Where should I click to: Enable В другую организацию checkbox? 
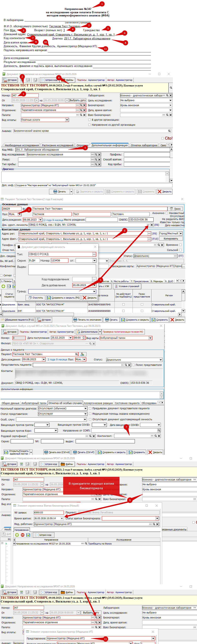[90, 120]
